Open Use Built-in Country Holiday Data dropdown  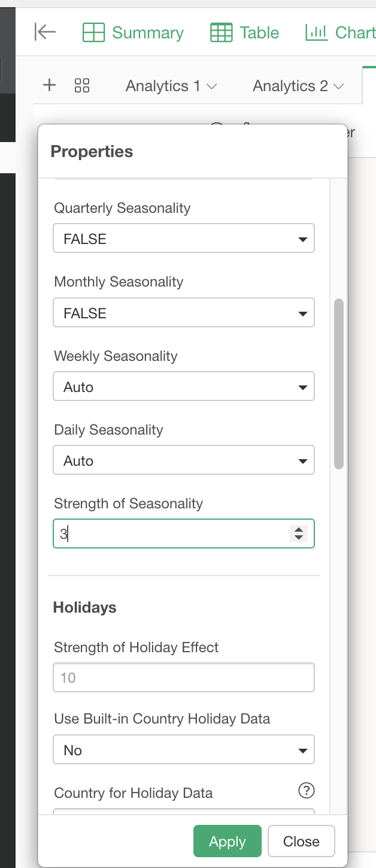184,750
